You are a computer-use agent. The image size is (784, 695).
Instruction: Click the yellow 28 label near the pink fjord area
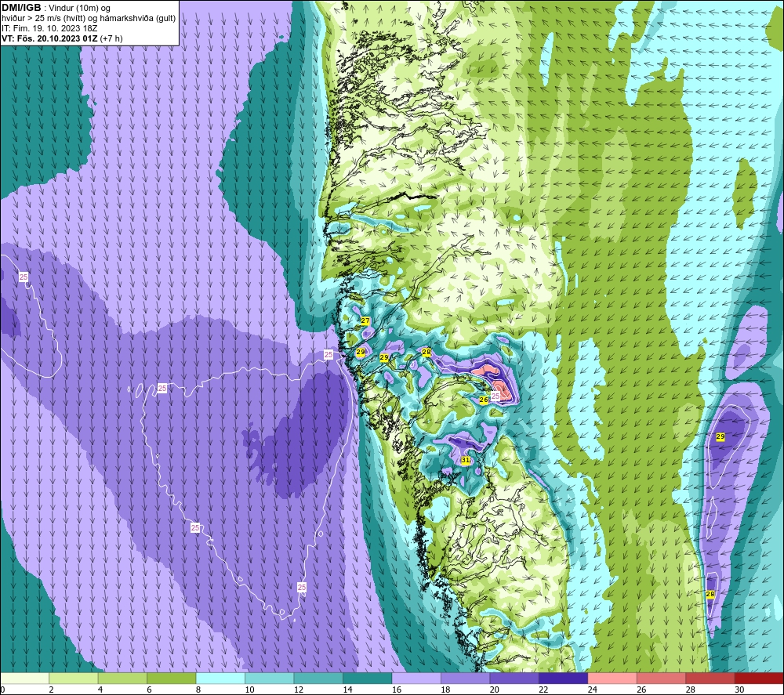(426, 352)
